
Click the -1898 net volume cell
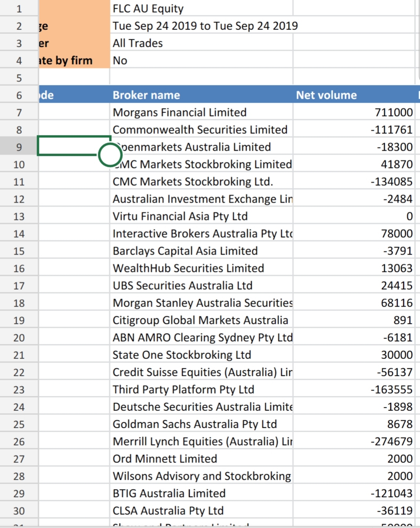354,407
